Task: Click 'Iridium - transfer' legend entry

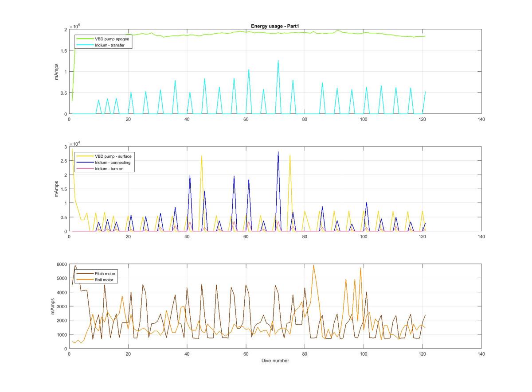Action: click(x=103, y=45)
